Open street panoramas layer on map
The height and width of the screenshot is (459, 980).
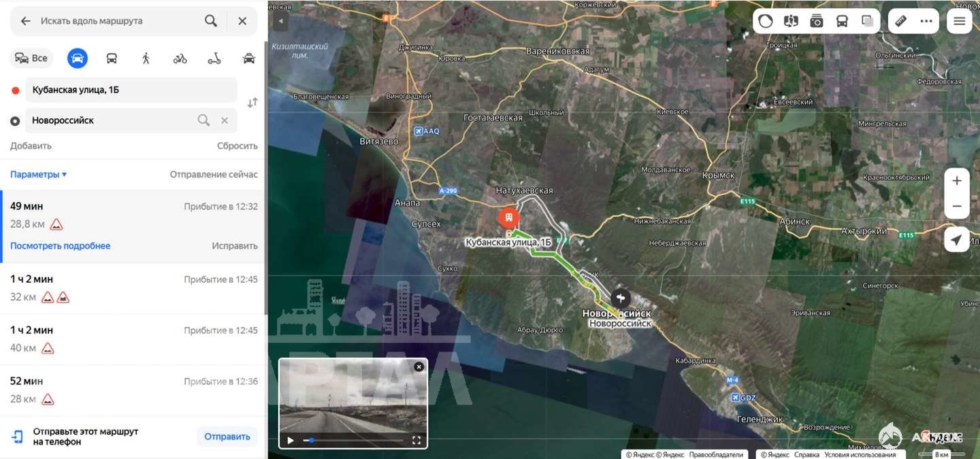click(791, 21)
